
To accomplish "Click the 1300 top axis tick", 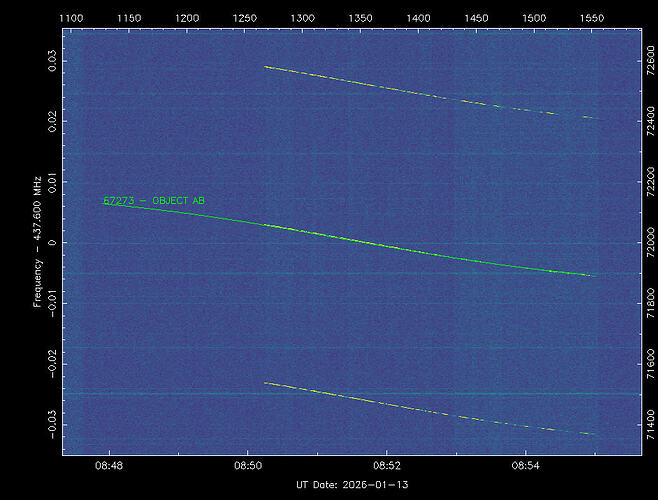I will (303, 18).
